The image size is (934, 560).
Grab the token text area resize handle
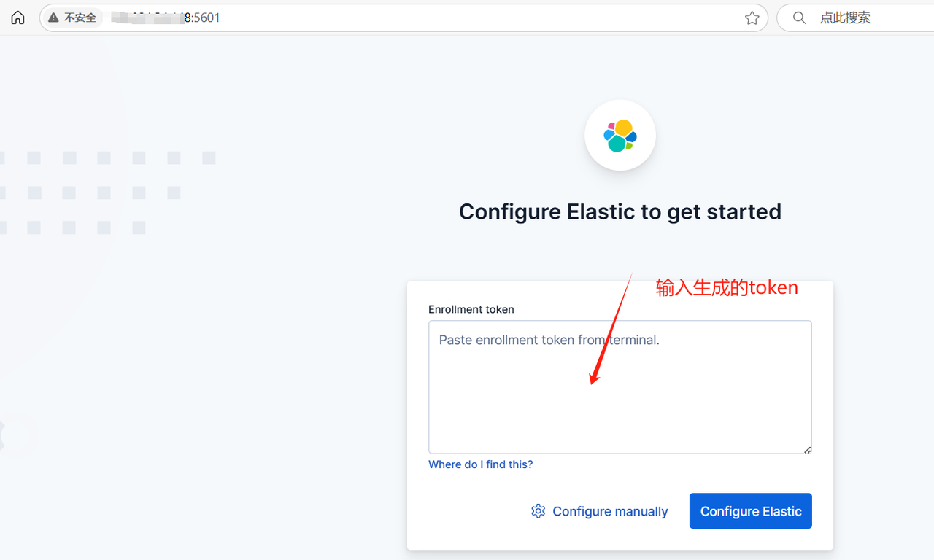point(807,449)
